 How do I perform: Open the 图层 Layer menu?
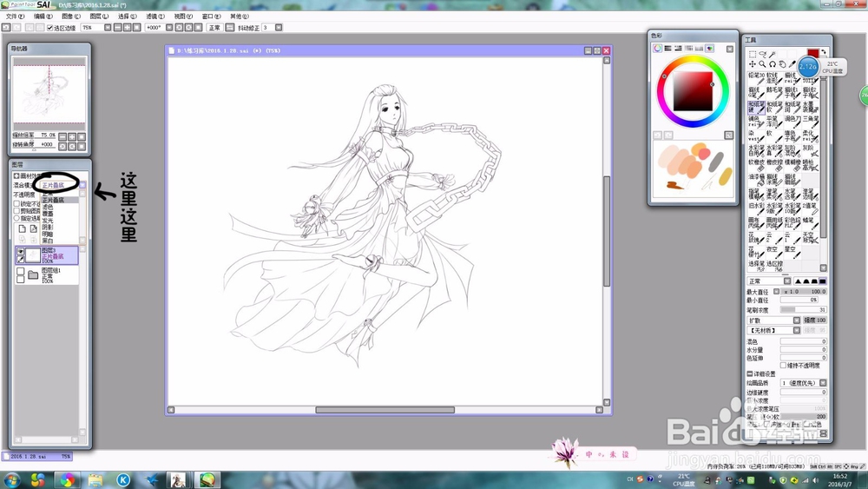(99, 16)
